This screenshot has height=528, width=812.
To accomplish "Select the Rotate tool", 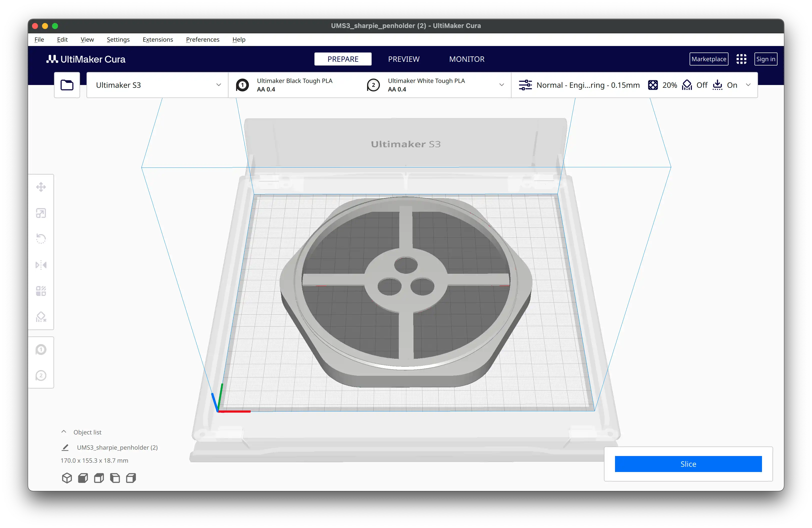I will click(x=41, y=239).
